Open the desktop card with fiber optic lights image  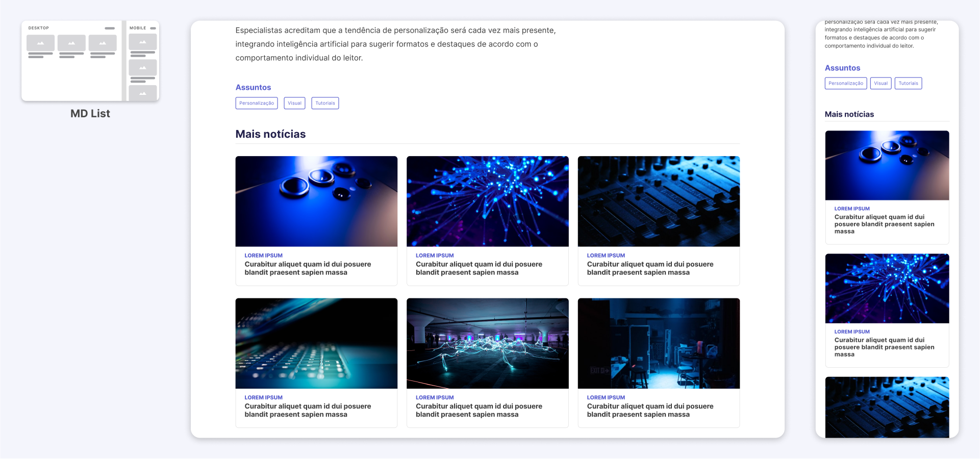pos(488,221)
